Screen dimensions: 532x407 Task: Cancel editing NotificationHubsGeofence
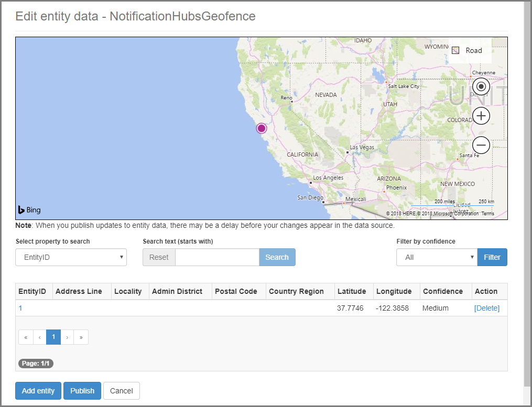pos(121,391)
